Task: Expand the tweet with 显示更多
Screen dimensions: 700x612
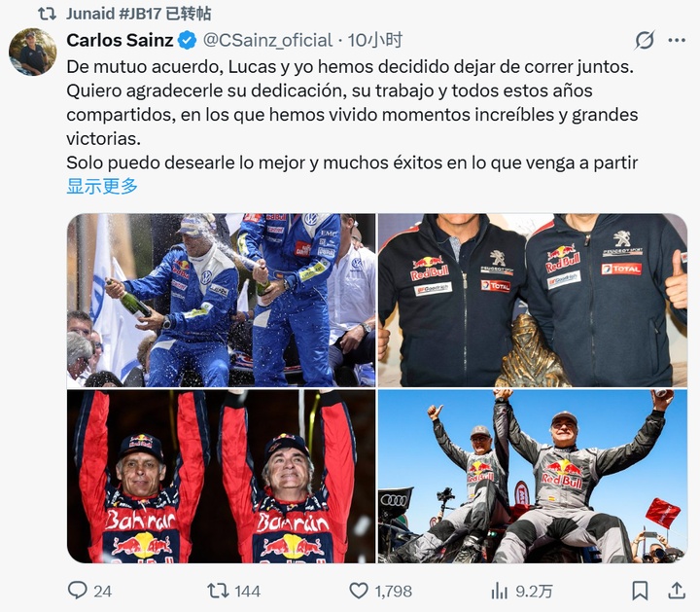Action: (x=102, y=186)
